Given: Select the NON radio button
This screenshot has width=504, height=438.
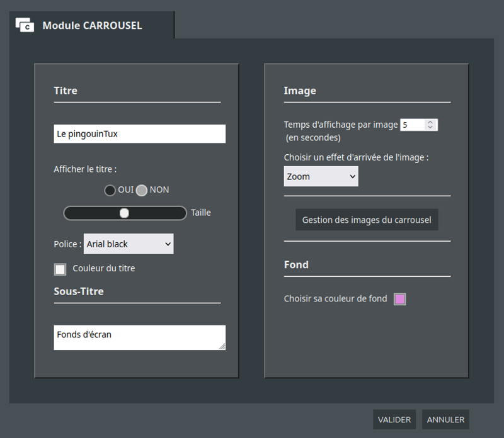Looking at the screenshot, I should (141, 191).
